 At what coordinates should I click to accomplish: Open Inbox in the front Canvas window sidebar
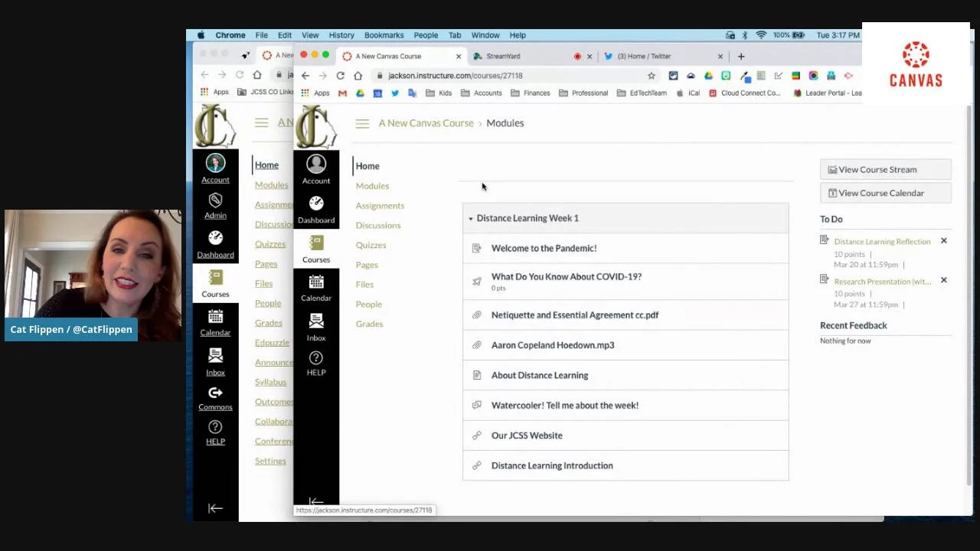(x=315, y=327)
